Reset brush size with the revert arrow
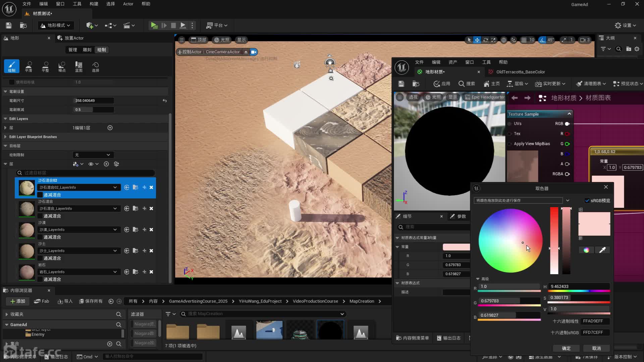The image size is (644, 362). point(165,101)
